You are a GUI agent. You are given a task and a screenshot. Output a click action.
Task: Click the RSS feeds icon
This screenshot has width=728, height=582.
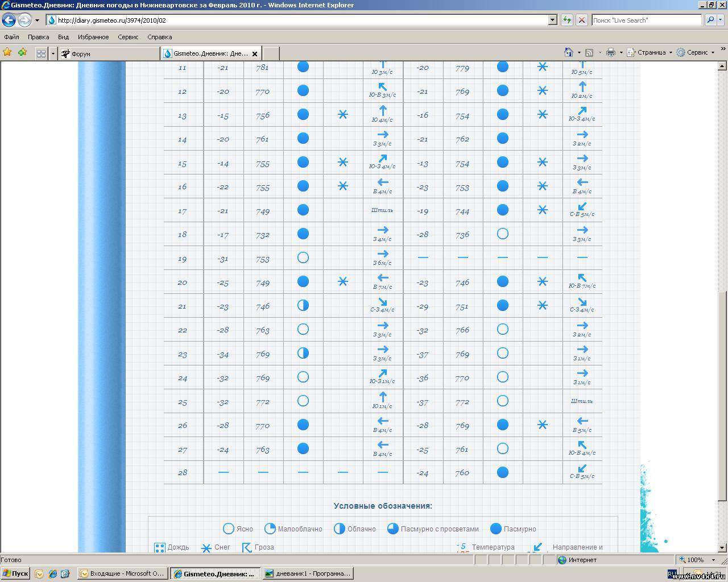[x=589, y=52]
